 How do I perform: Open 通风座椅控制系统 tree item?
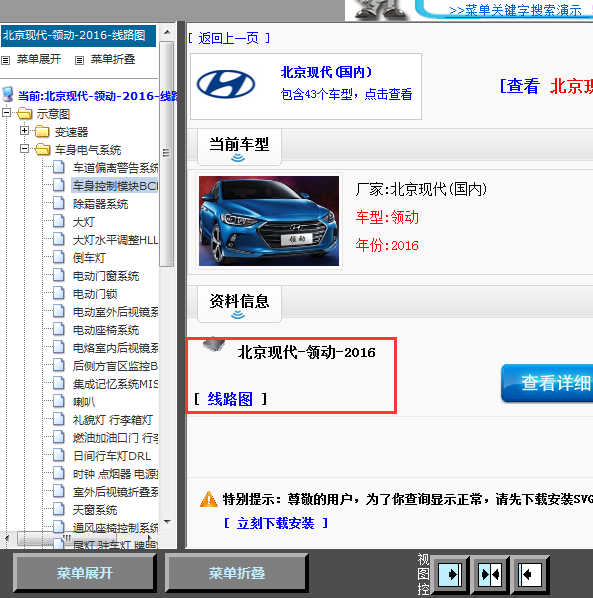pos(116,528)
